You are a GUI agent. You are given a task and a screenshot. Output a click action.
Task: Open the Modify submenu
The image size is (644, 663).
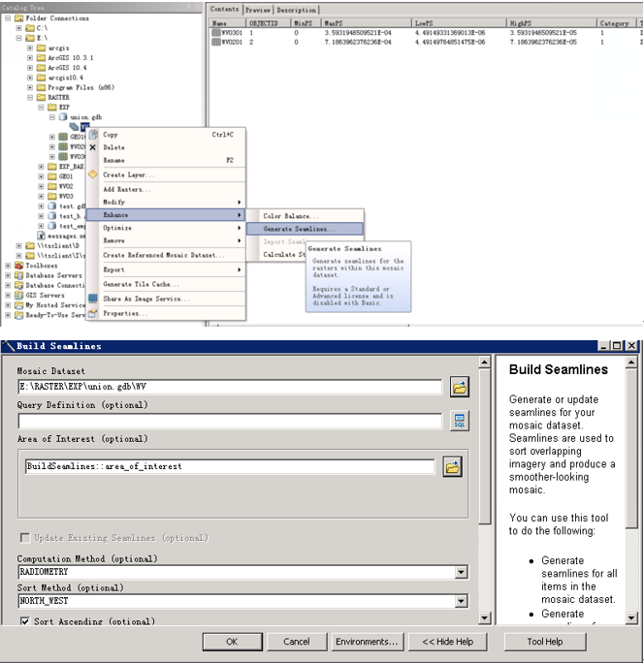tap(166, 203)
